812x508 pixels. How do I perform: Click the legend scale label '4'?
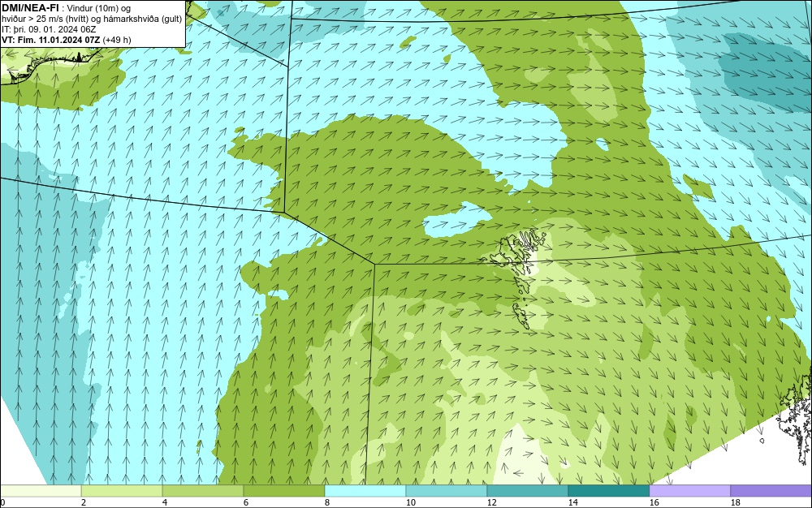pos(165,502)
